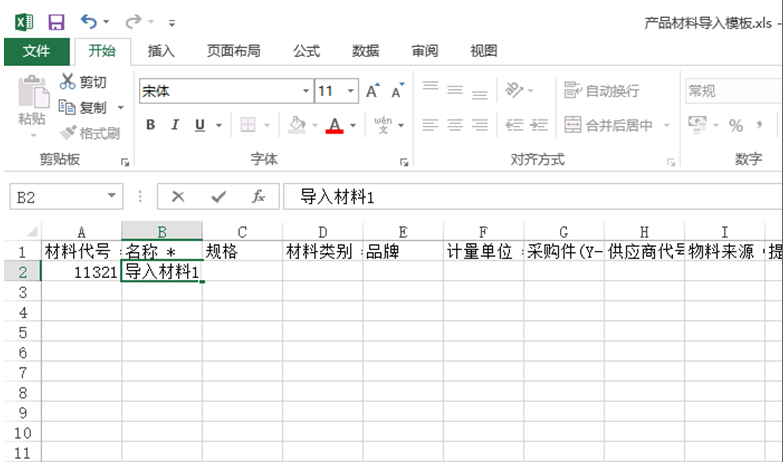Select header cell 计量单位

coord(483,251)
